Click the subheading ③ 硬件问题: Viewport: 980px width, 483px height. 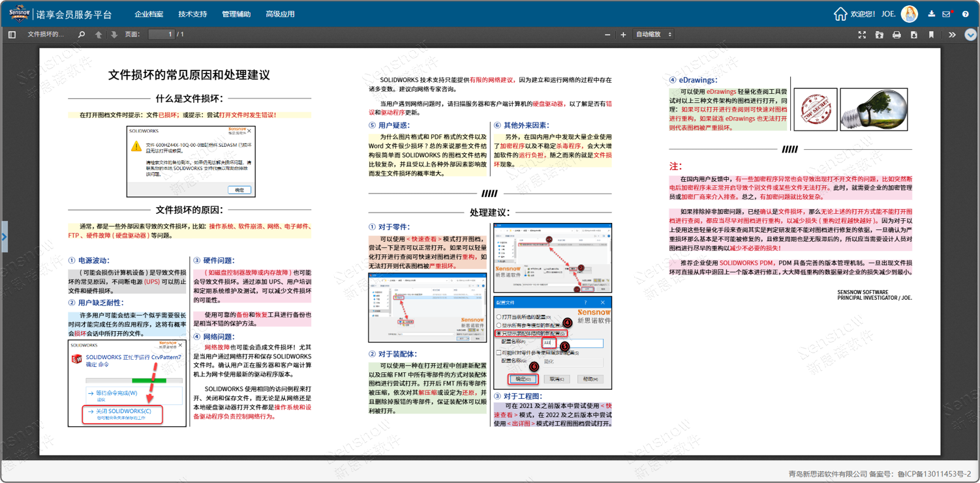point(213,261)
